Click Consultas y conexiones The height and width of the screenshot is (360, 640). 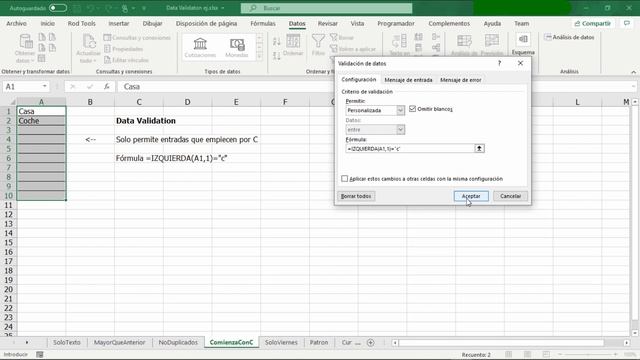[x=137, y=38]
